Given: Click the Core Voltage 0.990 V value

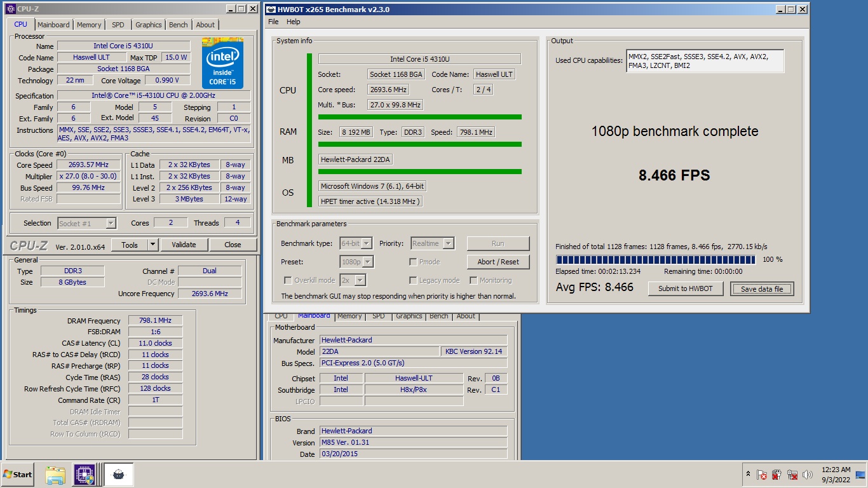Looking at the screenshot, I should click(168, 80).
